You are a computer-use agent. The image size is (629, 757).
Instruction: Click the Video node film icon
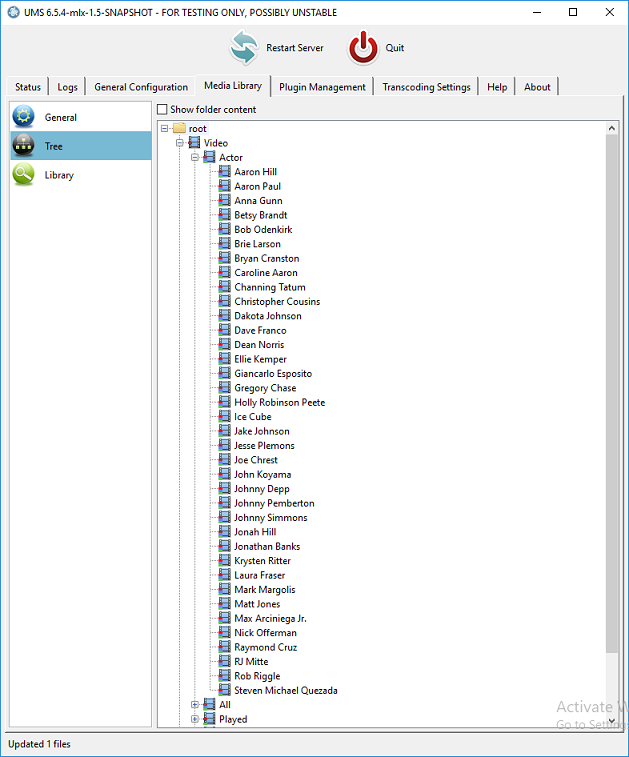tap(194, 142)
